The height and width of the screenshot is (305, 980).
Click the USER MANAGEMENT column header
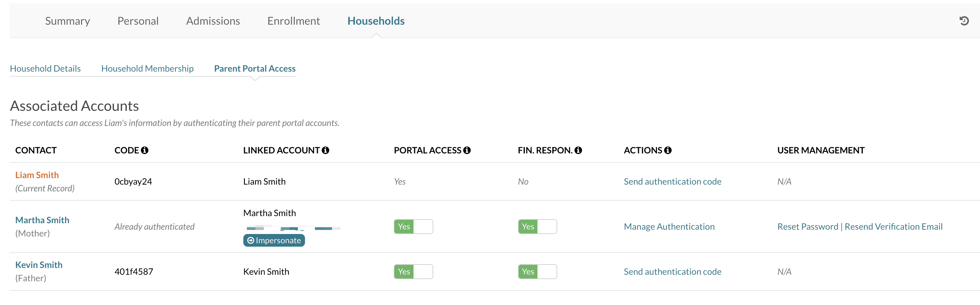821,150
